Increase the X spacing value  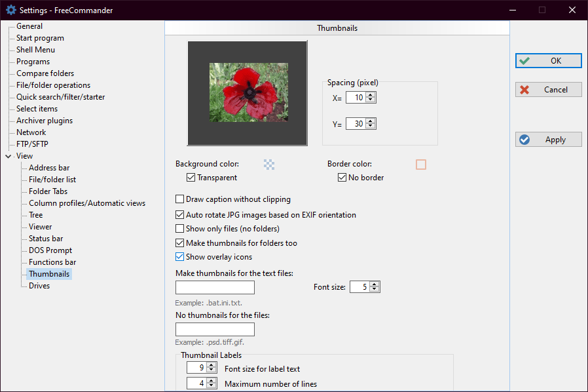[371, 95]
